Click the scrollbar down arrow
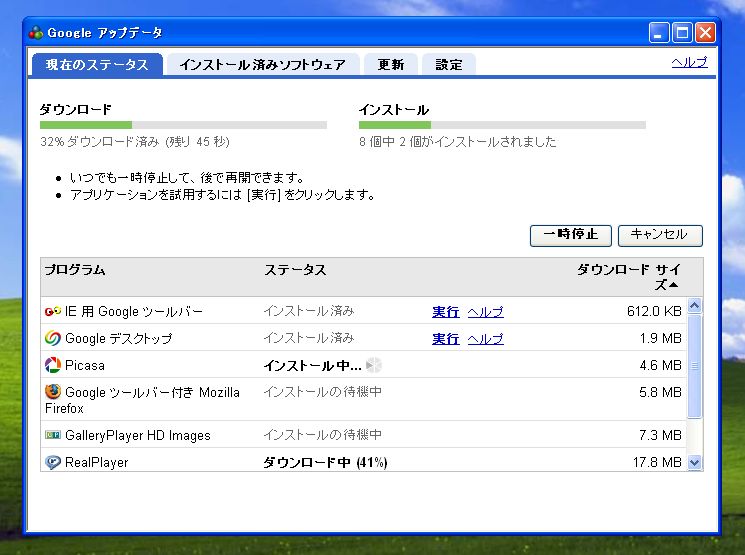 (x=695, y=462)
